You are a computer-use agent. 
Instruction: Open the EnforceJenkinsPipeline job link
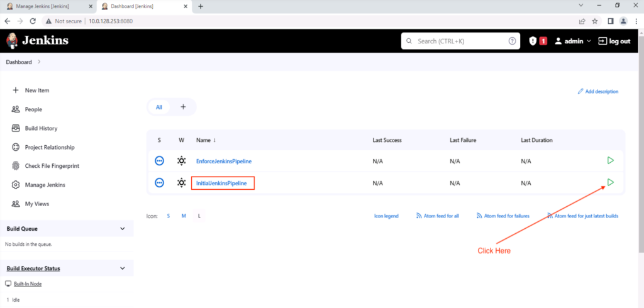[224, 162]
